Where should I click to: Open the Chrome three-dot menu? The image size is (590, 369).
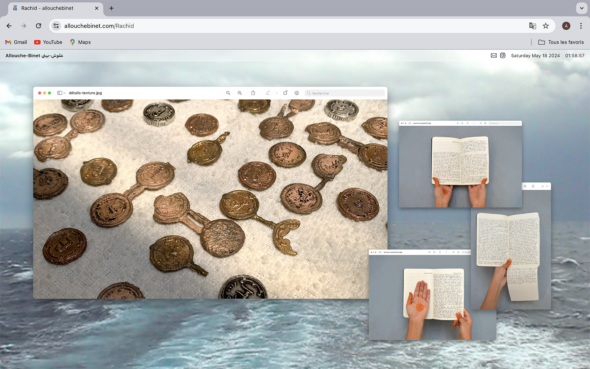(581, 26)
